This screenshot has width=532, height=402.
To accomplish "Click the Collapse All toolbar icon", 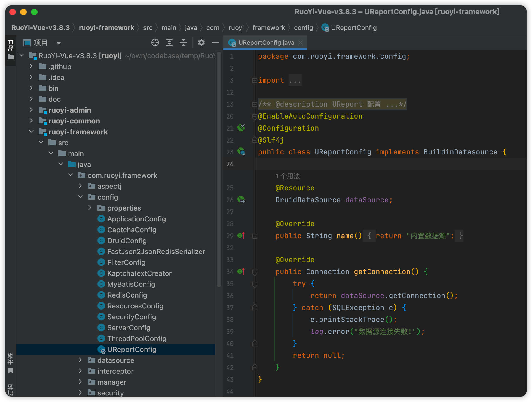I will (184, 42).
